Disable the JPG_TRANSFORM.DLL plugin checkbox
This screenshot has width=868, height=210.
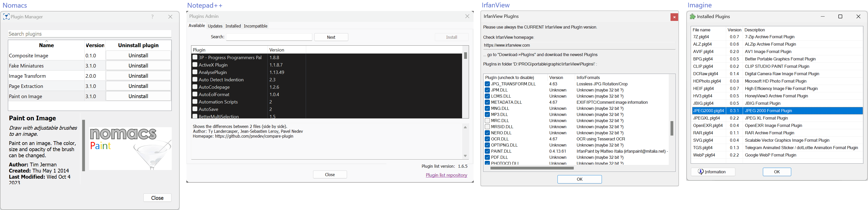[487, 84]
